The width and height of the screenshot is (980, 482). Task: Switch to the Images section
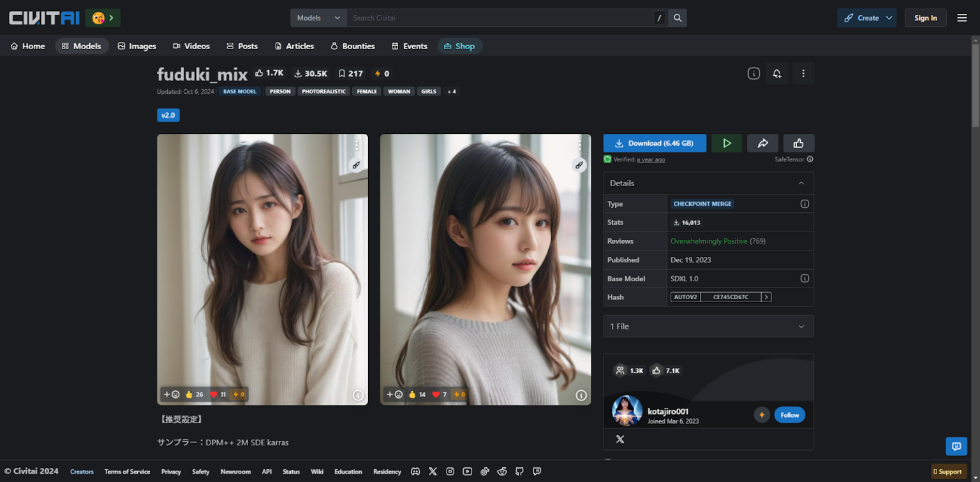click(x=137, y=46)
